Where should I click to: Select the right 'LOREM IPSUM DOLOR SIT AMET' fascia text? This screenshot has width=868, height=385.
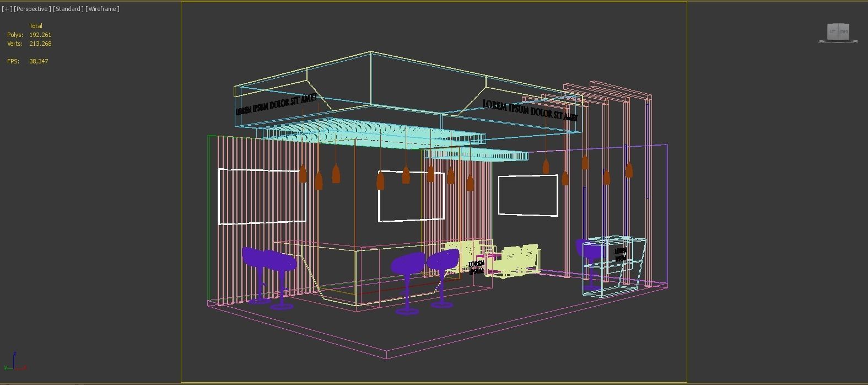[530, 110]
